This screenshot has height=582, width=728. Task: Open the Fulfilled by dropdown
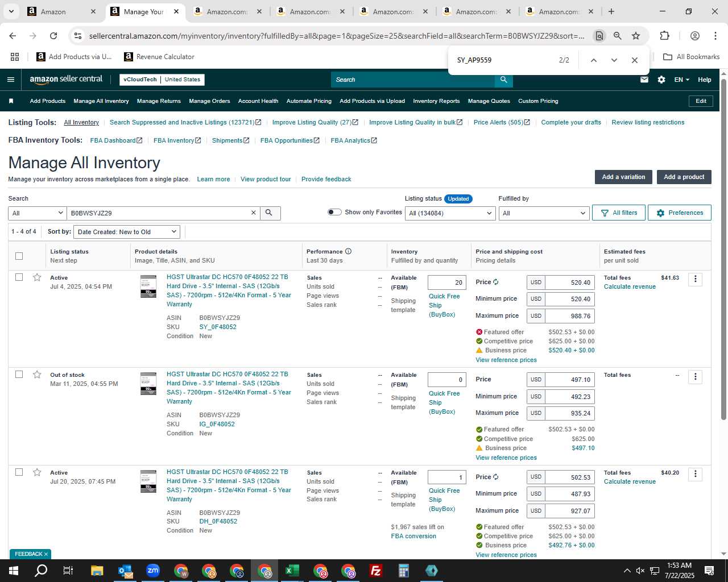(x=543, y=213)
